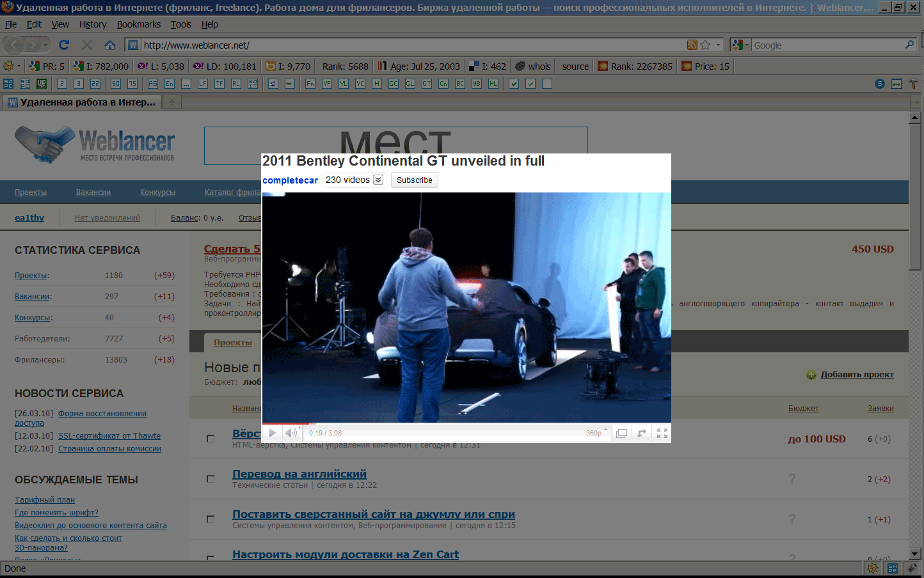924x578 pixels.
Task: Toggle the empty checkbox in toolbar
Action: [547, 84]
